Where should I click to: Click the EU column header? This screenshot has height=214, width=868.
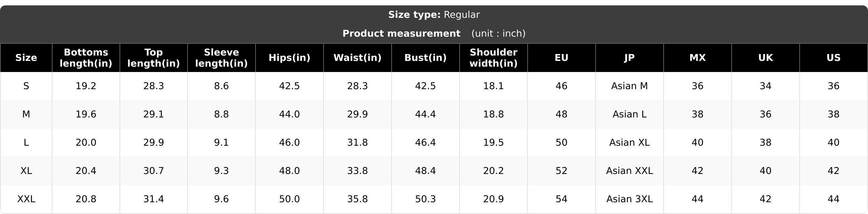click(561, 58)
